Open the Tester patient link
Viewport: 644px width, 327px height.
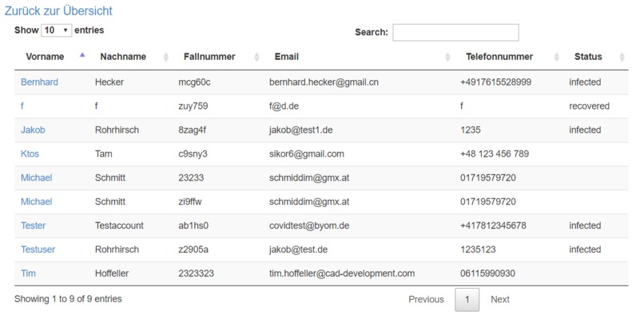click(x=34, y=225)
